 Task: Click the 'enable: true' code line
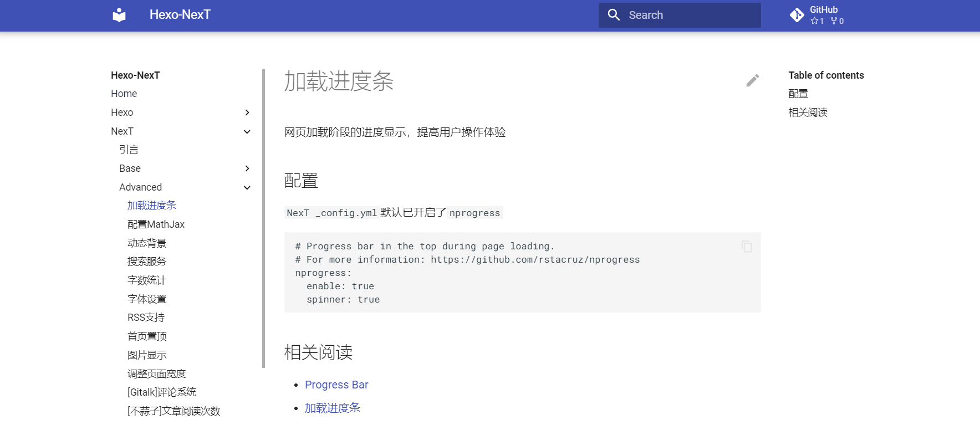(x=340, y=286)
